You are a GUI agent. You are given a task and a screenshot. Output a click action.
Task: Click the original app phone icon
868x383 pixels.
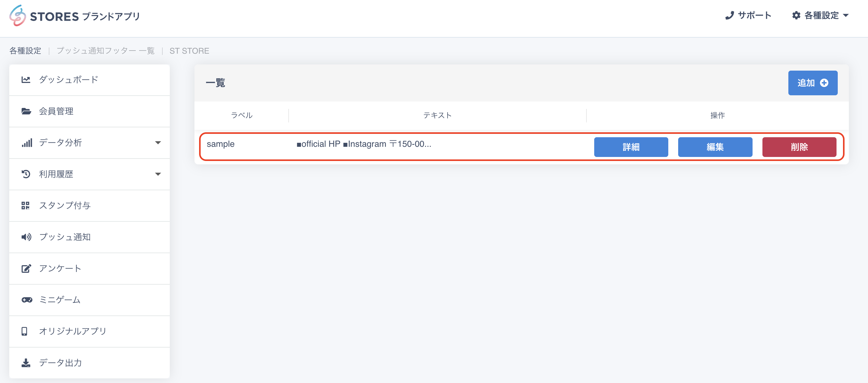click(x=24, y=331)
